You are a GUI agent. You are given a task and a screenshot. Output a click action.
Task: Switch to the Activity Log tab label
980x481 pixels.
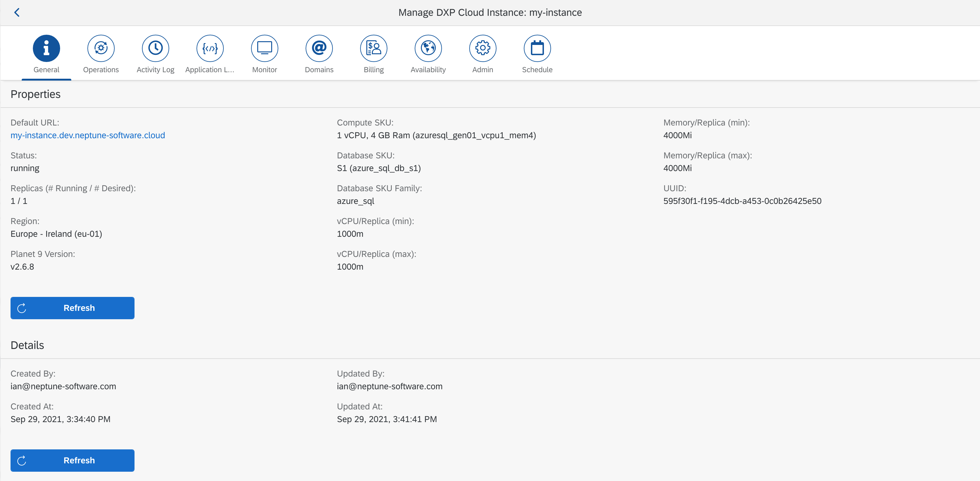click(x=156, y=70)
